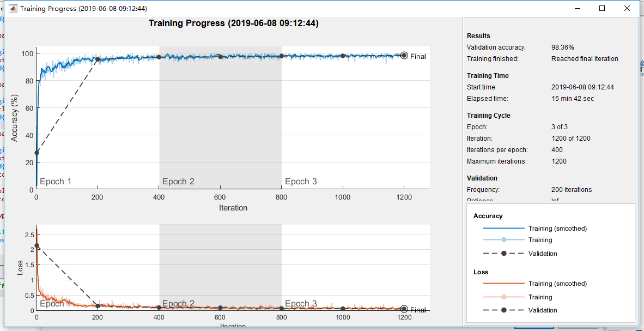Click Accuracy Training (smoothed) legend line

click(x=504, y=228)
